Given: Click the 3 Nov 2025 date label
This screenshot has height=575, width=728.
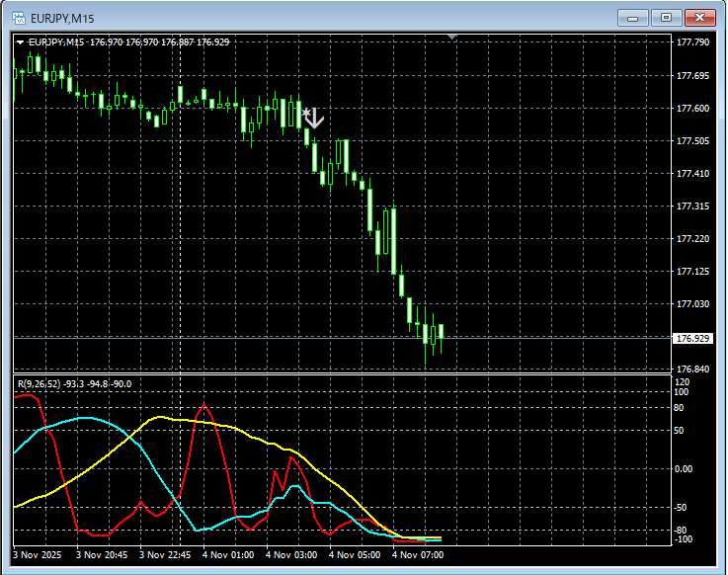Looking at the screenshot, I should (x=37, y=555).
